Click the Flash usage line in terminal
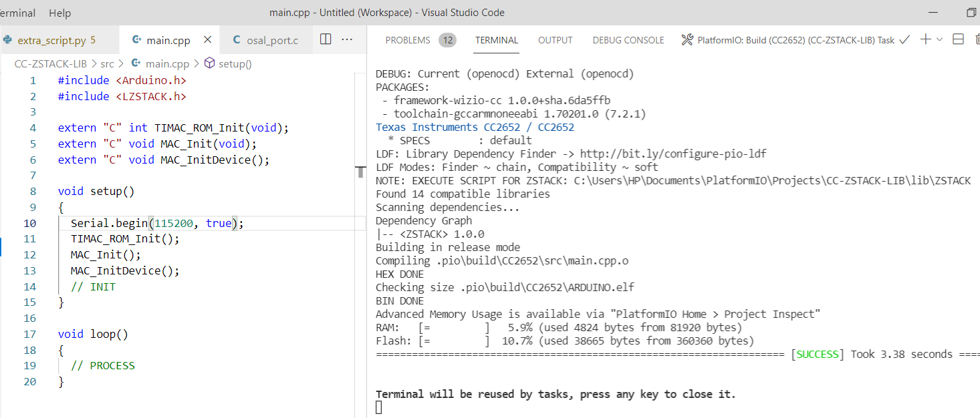Screen dimensions: 980x418 tap(565, 341)
